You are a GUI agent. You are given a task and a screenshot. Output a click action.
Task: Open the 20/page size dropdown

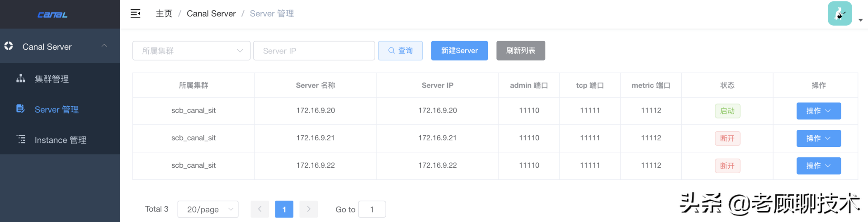[208, 209]
